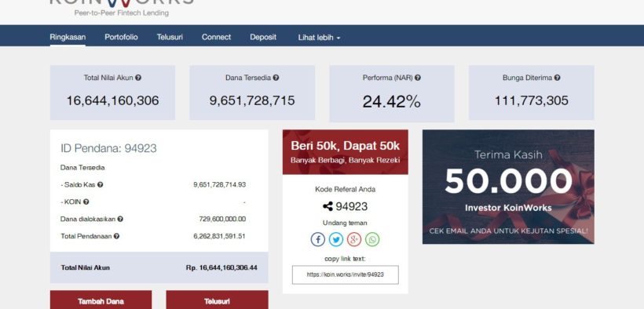The image size is (644, 309).
Task: Click the Beri 50k, Dapat 50k banner
Action: click(346, 152)
